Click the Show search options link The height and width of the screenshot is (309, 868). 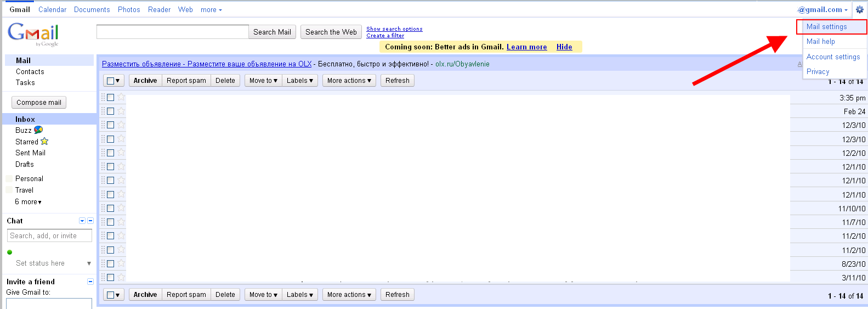pyautogui.click(x=394, y=29)
